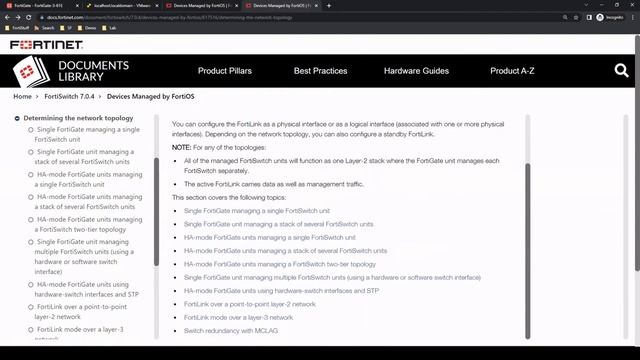The height and width of the screenshot is (360, 640).
Task: Toggle the browser side panel icon
Action: coord(589,18)
